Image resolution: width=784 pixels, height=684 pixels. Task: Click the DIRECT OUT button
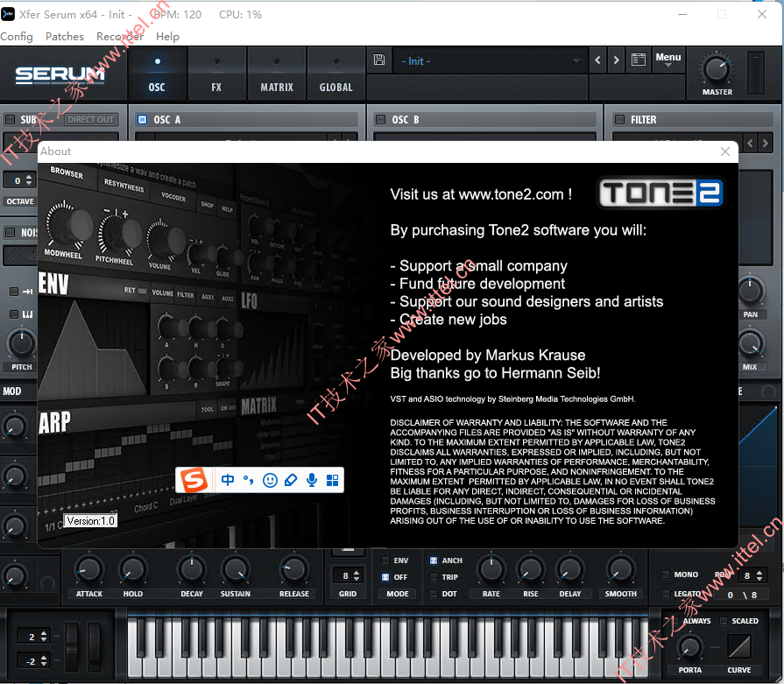[91, 119]
